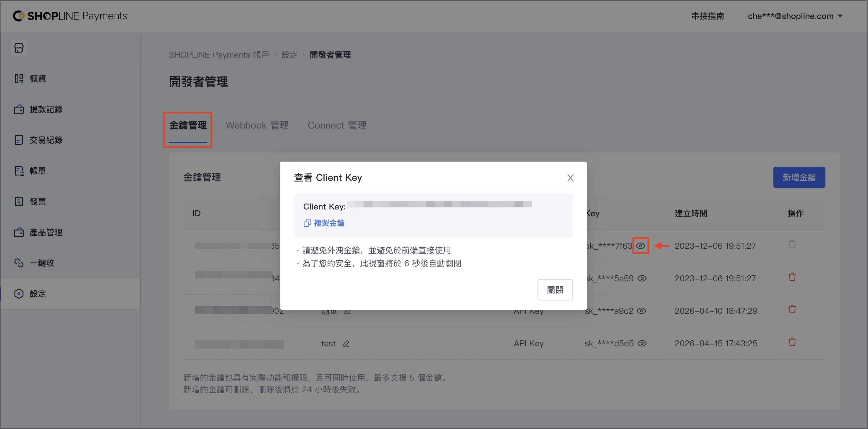The image size is (868, 429).
Task: Click the 產品管理 icon
Action: point(19,232)
